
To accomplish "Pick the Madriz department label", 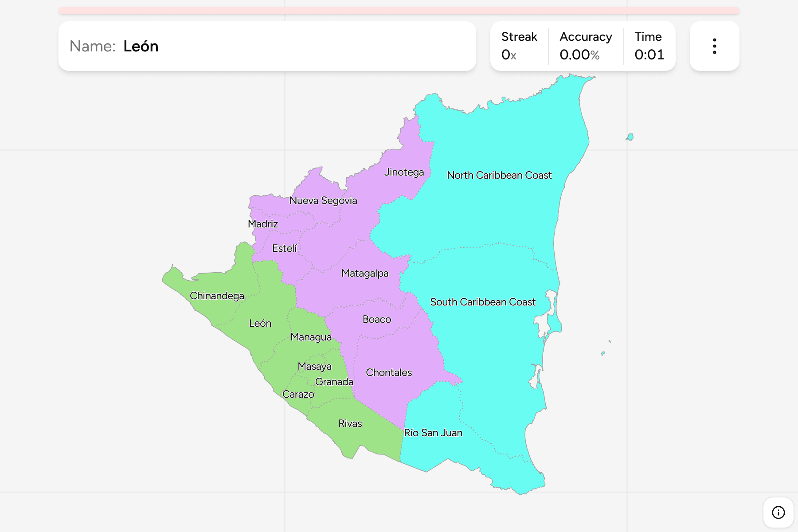I will click(263, 224).
